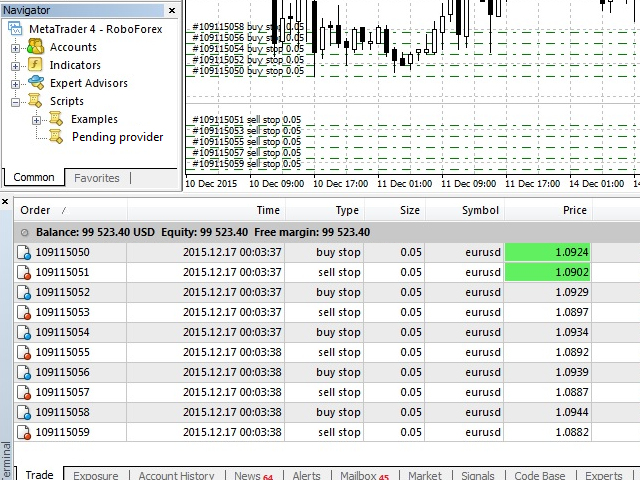Click the order icon for 109115050
This screenshot has height=480, width=640.
pos(24,252)
